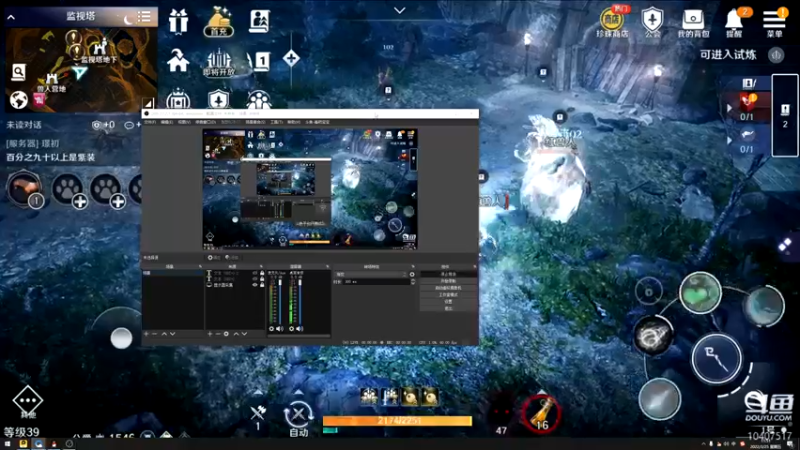The height and width of the screenshot is (450, 800).
Task: Lock the 显示器采集 source
Action: (262, 285)
